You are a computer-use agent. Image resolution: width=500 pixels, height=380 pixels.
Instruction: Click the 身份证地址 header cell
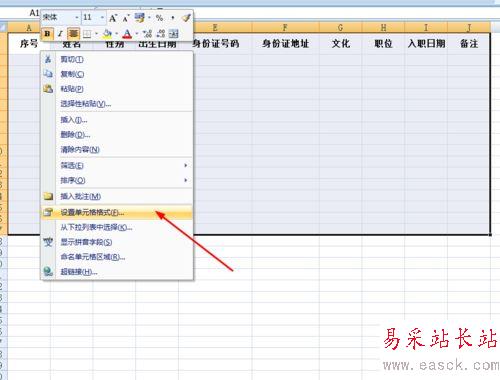tap(285, 43)
